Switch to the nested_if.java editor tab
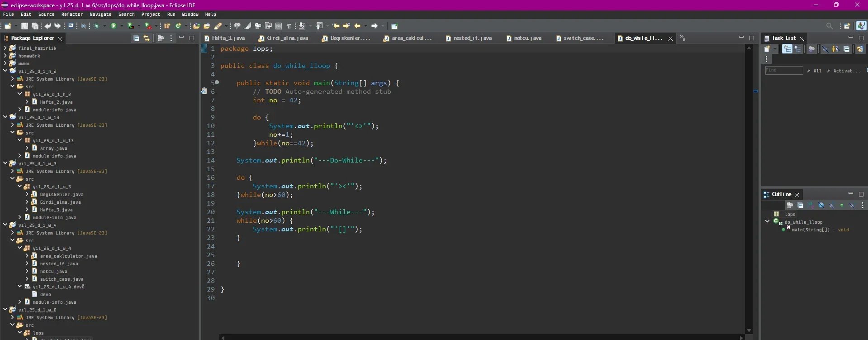The image size is (868, 340). pyautogui.click(x=472, y=38)
